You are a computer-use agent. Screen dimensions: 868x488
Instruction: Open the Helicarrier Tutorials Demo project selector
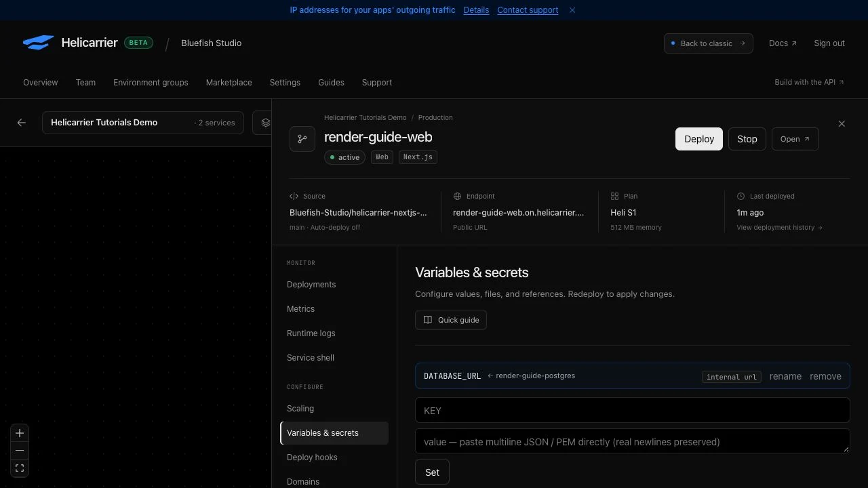click(143, 123)
